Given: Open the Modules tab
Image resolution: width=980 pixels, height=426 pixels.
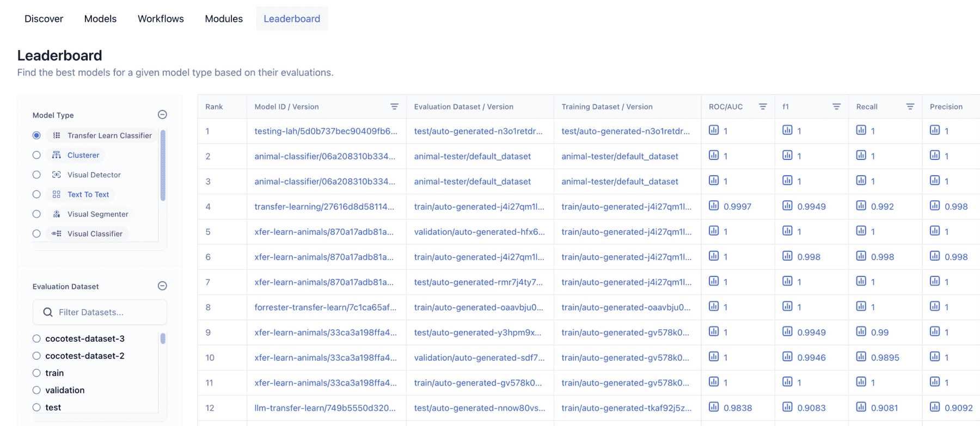Looking at the screenshot, I should click(x=224, y=18).
